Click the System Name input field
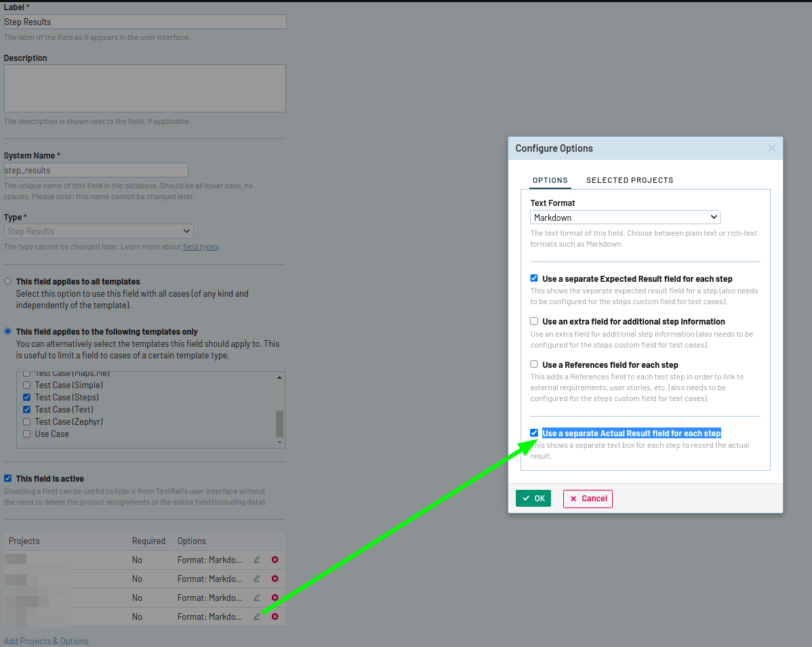 point(96,170)
